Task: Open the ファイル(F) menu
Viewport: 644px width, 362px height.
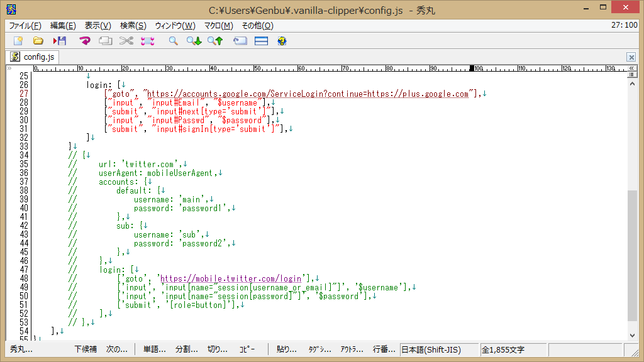Action: tap(26, 26)
